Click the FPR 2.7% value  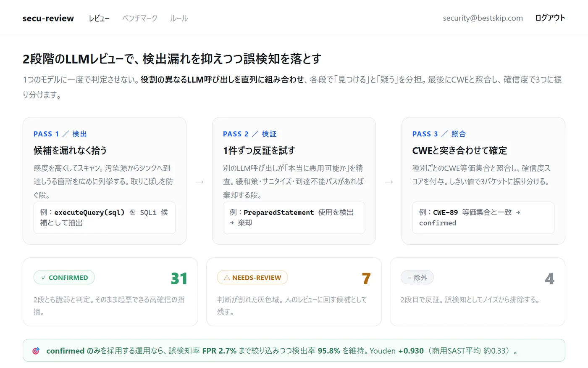pos(219,351)
